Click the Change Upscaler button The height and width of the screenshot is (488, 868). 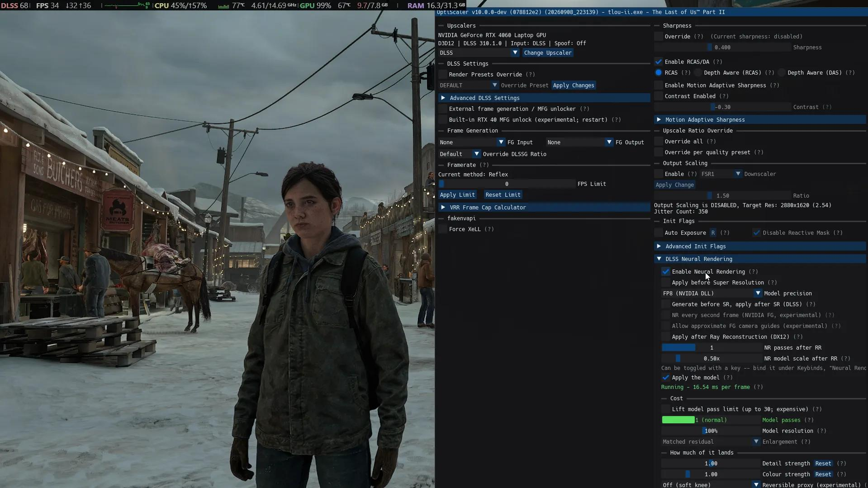coord(548,53)
